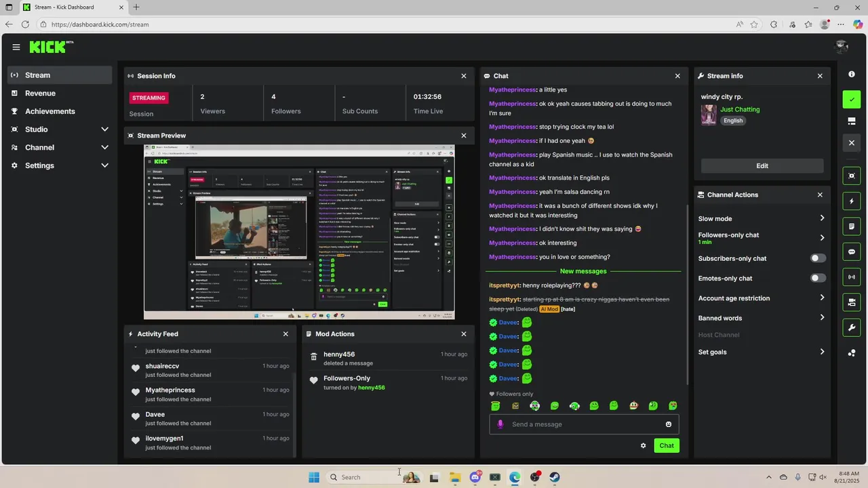Click the henny456 link under Followers-Only

pos(372,388)
